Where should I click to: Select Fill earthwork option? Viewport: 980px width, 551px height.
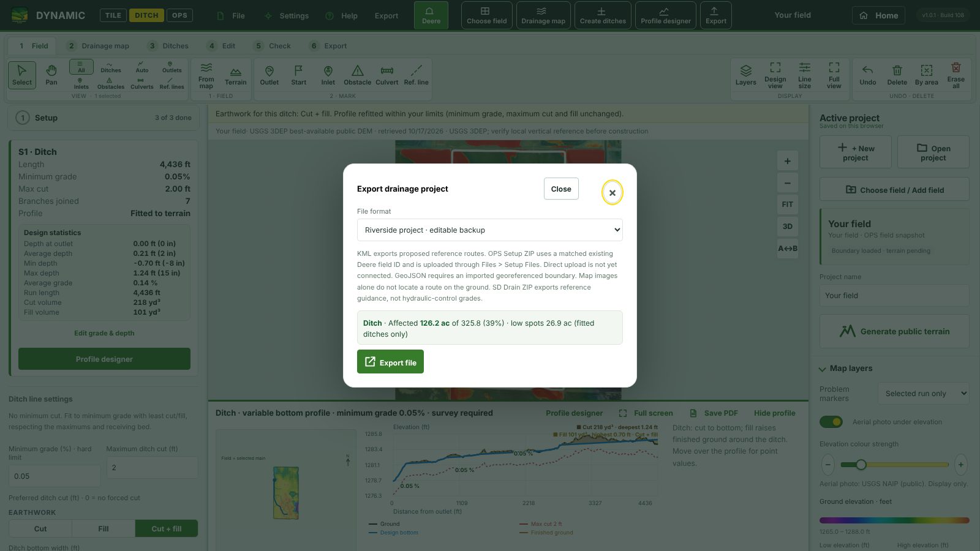click(104, 528)
